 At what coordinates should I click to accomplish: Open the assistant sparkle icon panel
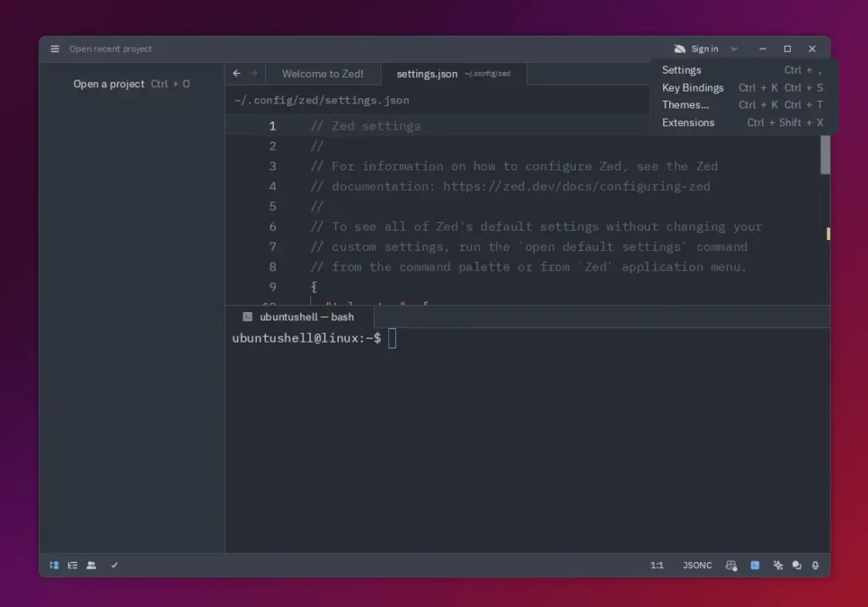click(776, 565)
